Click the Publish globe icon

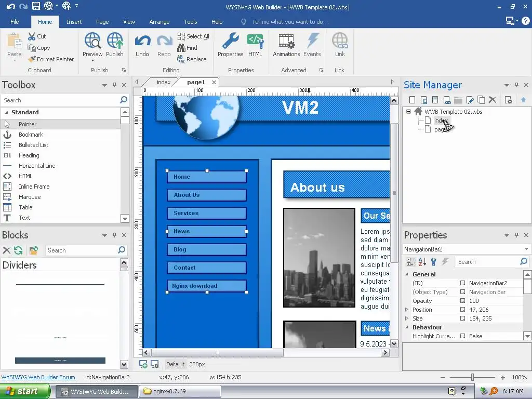115,41
